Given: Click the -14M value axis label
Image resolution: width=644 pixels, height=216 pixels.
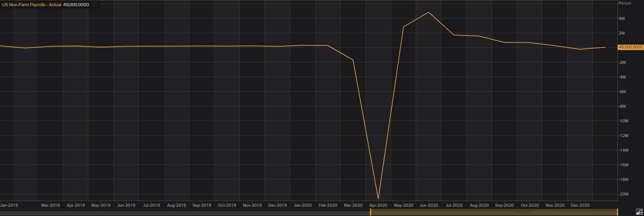Looking at the screenshot, I should 624,150.
